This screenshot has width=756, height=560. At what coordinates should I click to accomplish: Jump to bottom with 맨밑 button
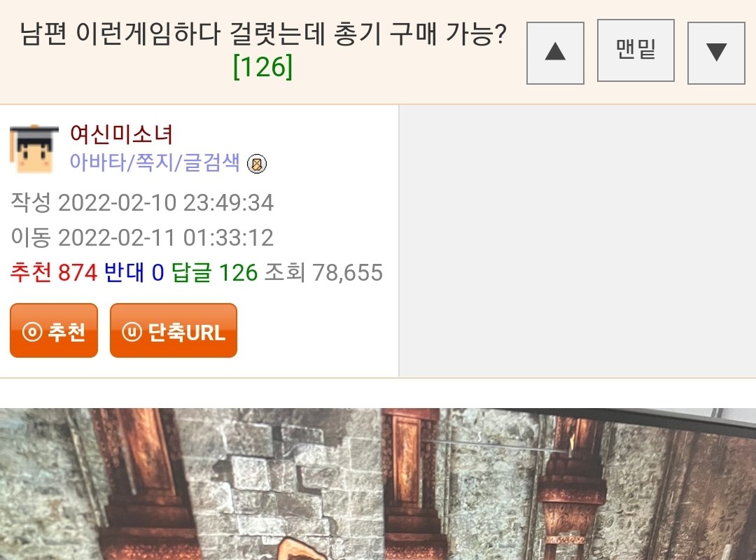click(x=636, y=50)
